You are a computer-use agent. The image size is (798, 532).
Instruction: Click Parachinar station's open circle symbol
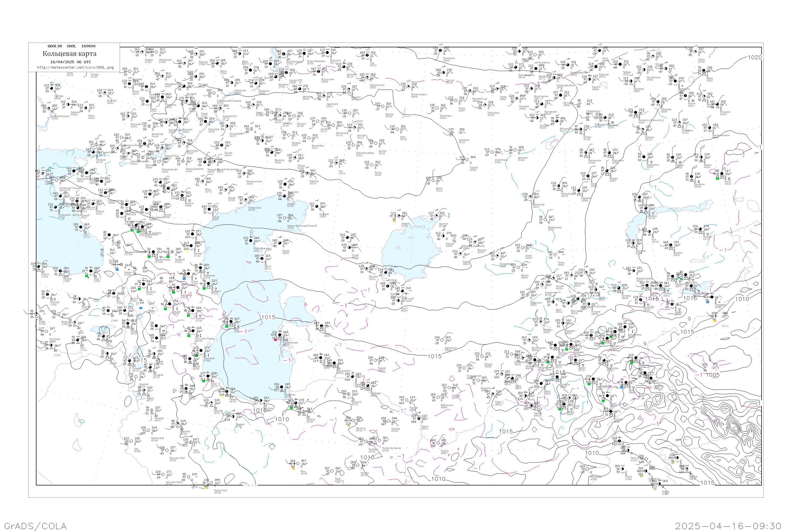(x=588, y=469)
